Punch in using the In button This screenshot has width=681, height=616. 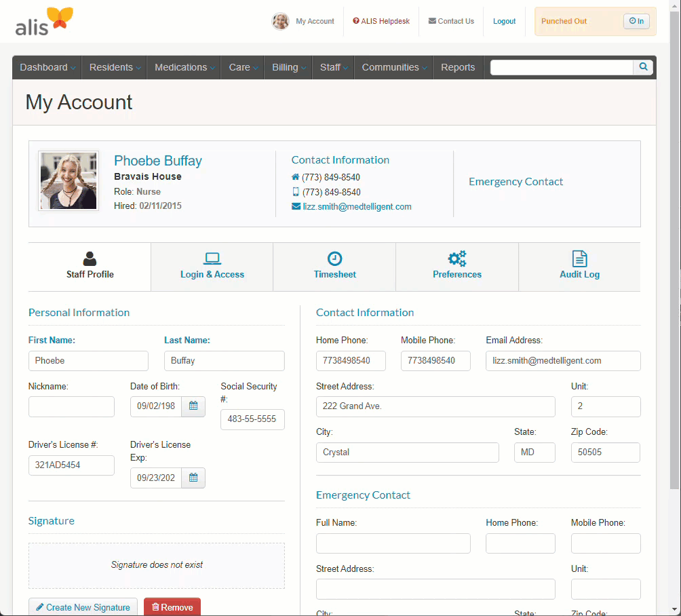tap(636, 21)
